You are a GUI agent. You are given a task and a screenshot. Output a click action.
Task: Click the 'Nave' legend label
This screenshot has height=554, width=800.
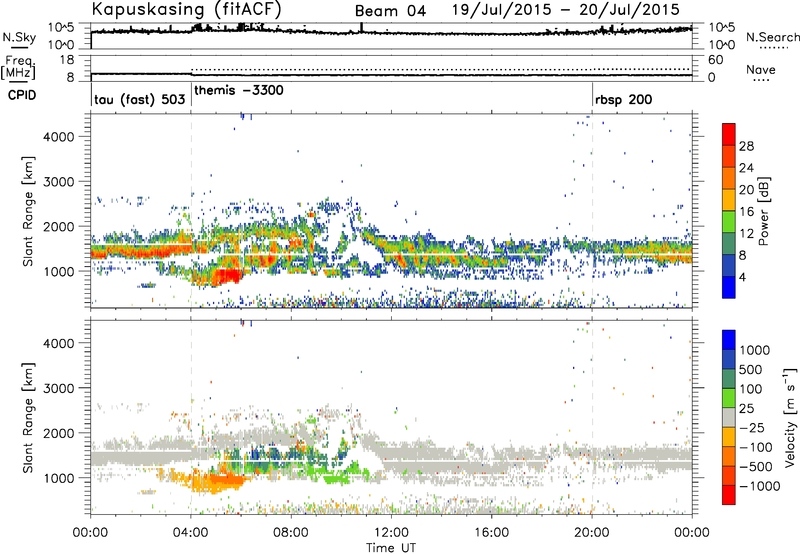tap(761, 70)
